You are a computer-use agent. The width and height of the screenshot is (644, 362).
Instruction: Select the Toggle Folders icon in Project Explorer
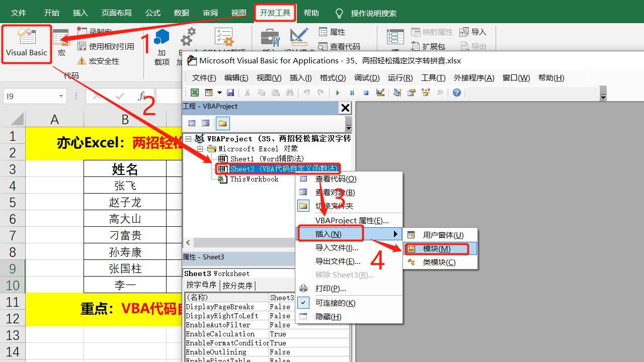point(221,123)
